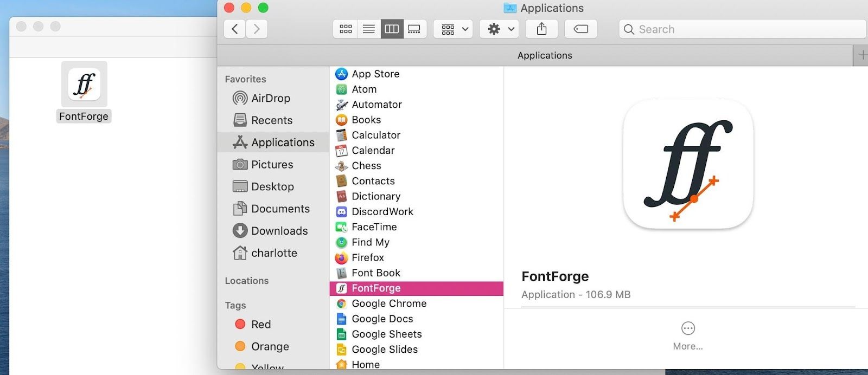Click FontForge icon in the background window
Viewport: 868px width, 375px height.
click(x=84, y=85)
